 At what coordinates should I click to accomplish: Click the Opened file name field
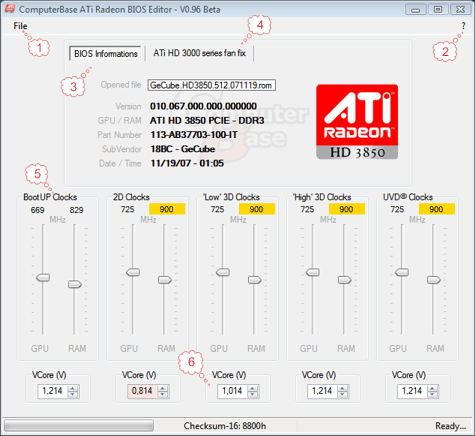pos(212,85)
